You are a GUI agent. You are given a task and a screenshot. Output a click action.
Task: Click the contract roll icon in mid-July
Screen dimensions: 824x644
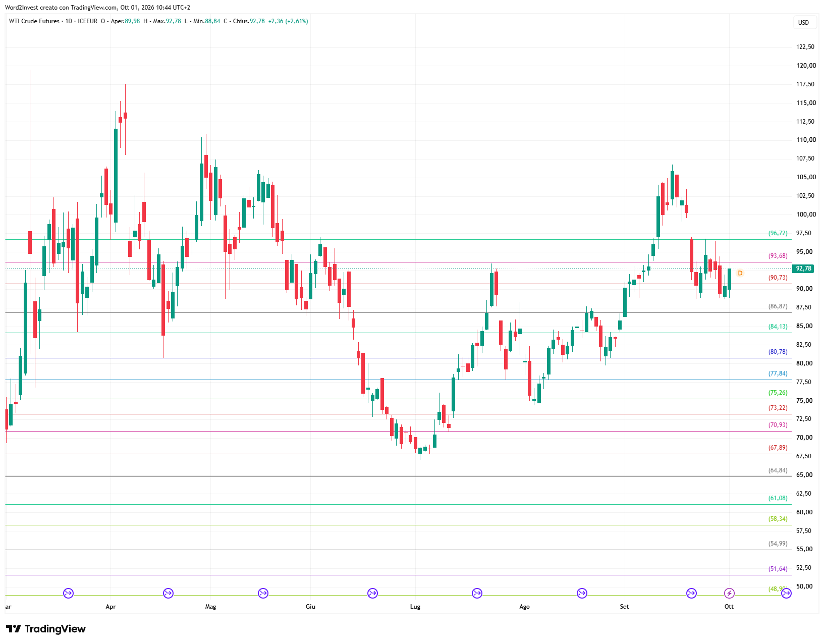coord(477,593)
